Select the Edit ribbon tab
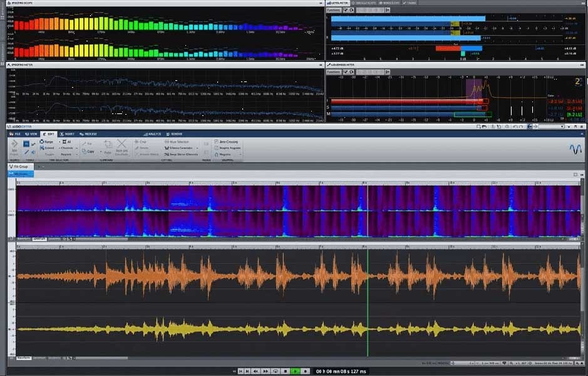The height and width of the screenshot is (376, 588). tap(49, 134)
